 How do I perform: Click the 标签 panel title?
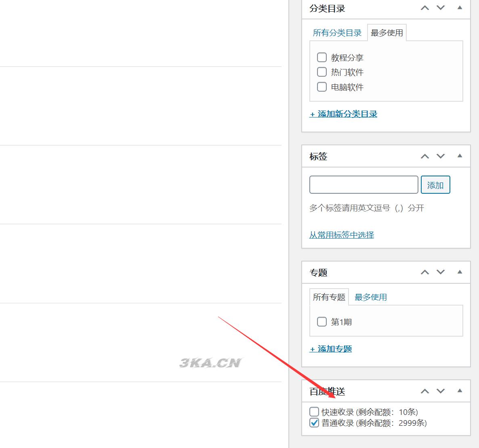[x=318, y=157]
